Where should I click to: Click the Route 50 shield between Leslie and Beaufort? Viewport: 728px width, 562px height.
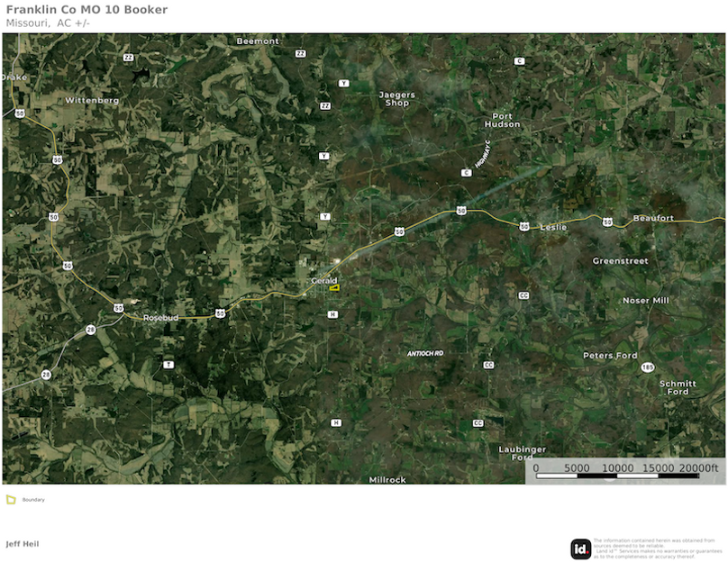tap(607, 222)
